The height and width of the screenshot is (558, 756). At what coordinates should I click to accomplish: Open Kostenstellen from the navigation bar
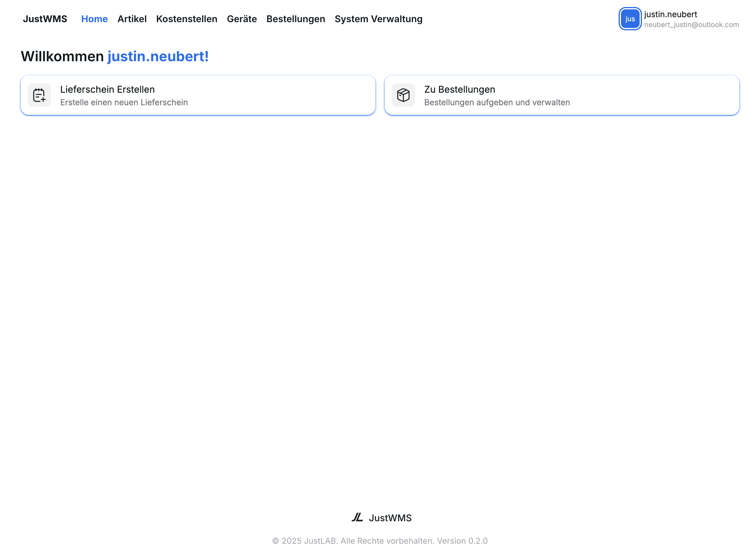click(187, 19)
